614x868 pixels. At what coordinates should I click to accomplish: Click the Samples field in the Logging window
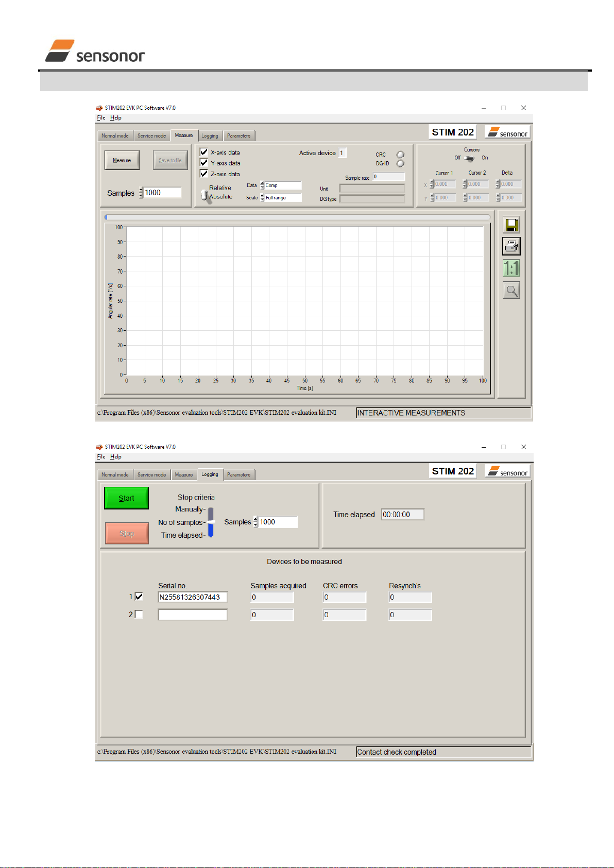(278, 522)
